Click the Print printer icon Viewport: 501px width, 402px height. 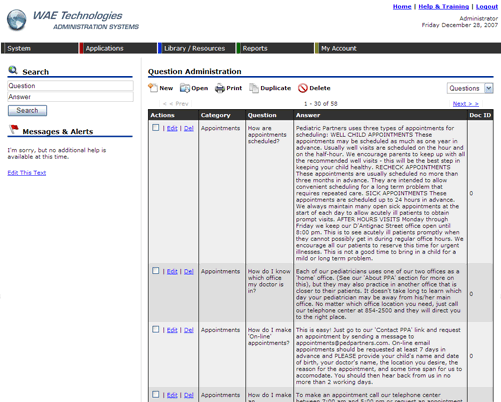220,88
